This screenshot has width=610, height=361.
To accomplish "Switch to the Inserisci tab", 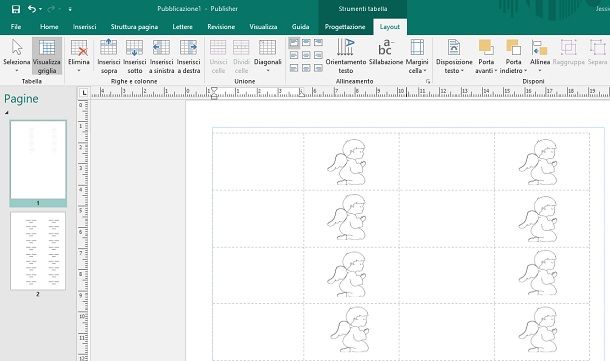I will pyautogui.click(x=84, y=27).
